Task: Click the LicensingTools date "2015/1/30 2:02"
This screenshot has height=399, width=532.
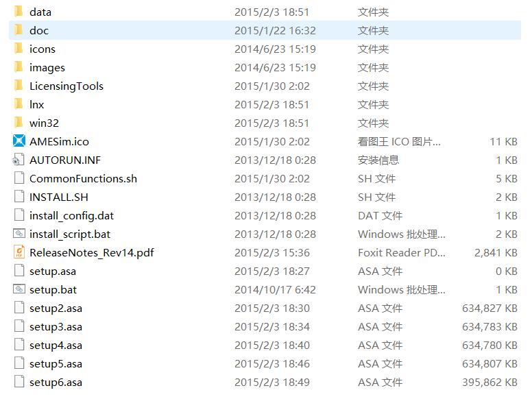Action: [x=272, y=86]
